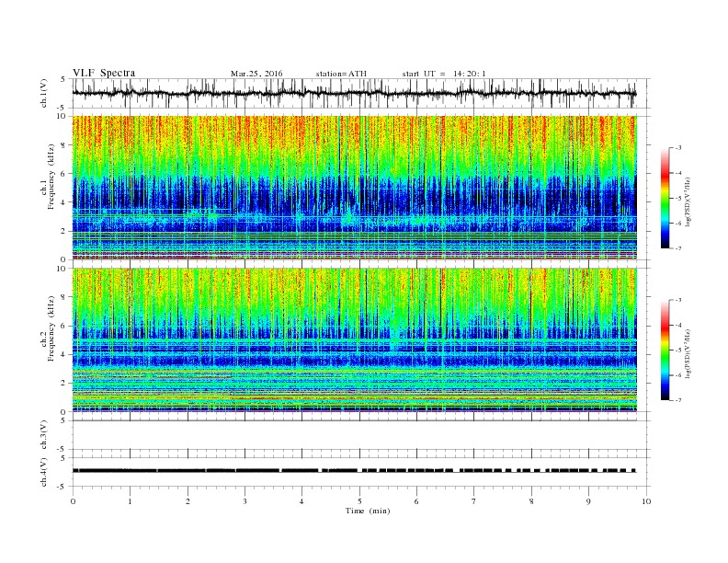
Task: Click time axis tick label "1"
Action: pyautogui.click(x=130, y=501)
